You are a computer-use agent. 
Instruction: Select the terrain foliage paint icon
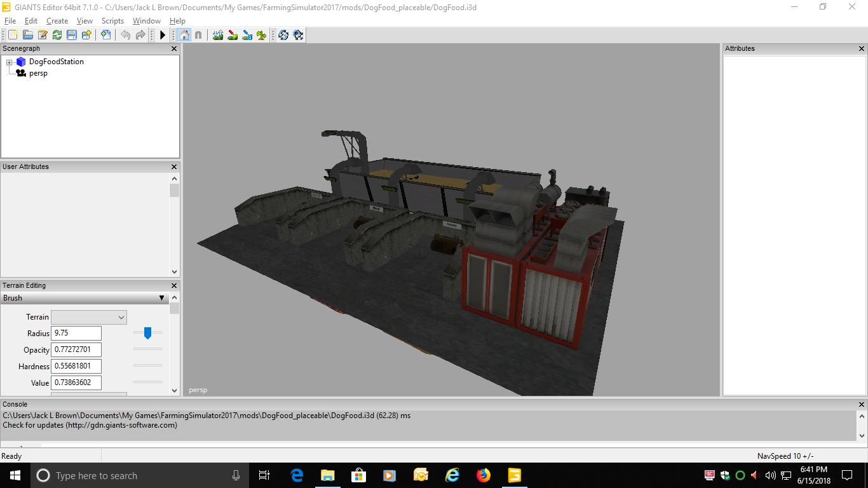tap(261, 35)
